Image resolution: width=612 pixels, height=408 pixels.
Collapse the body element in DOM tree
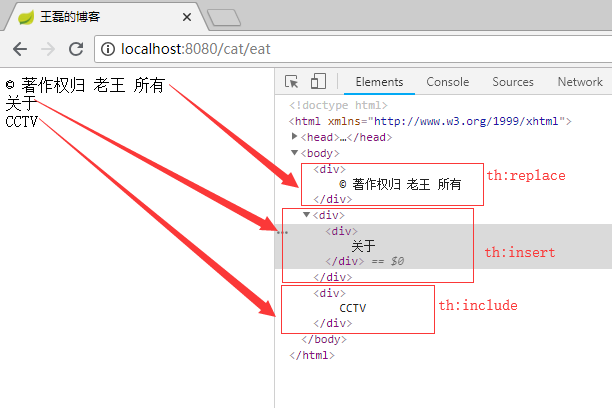294,153
